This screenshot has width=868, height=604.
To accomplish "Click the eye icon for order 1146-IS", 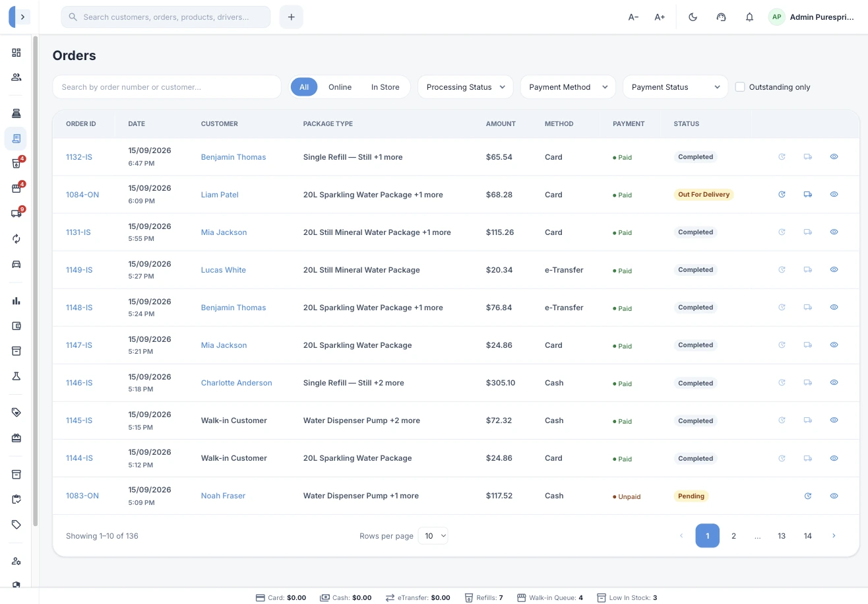I will click(x=834, y=383).
